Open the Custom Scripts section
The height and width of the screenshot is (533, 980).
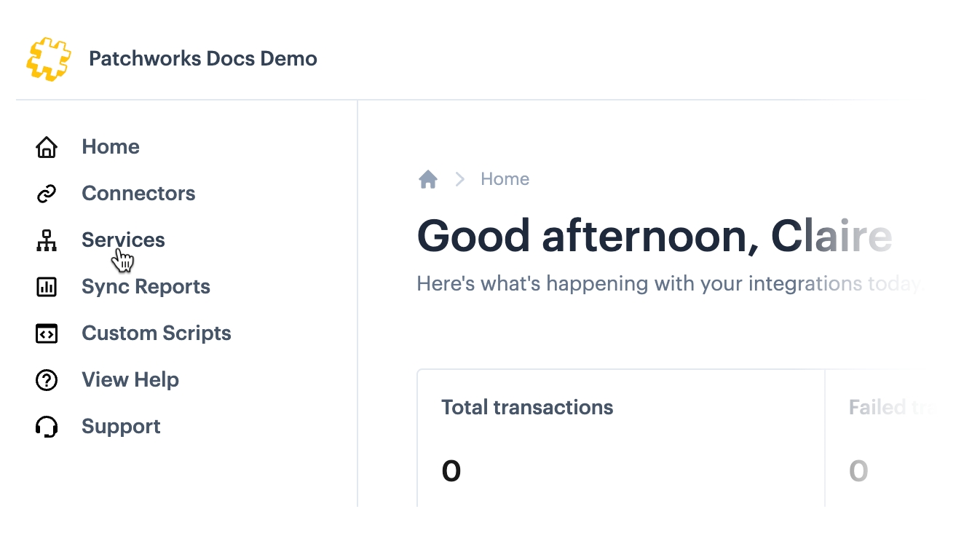pyautogui.click(x=157, y=333)
